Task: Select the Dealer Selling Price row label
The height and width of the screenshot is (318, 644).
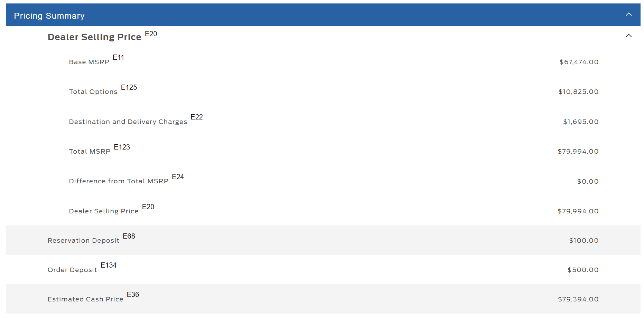Action: (x=104, y=211)
